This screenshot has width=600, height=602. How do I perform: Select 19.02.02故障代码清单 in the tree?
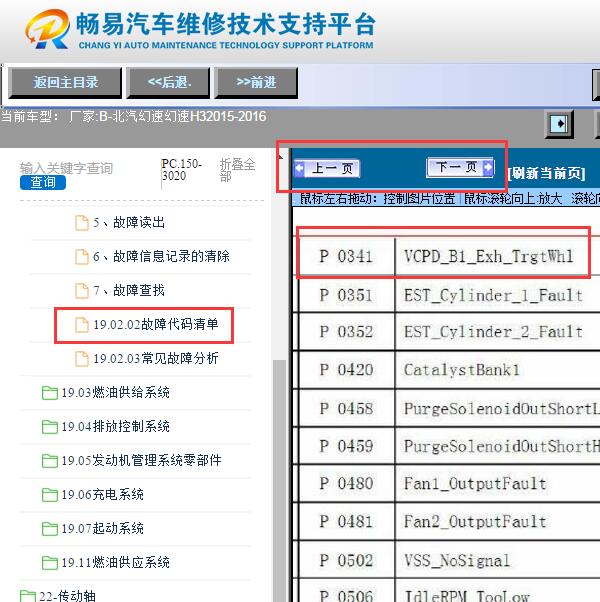click(x=156, y=325)
